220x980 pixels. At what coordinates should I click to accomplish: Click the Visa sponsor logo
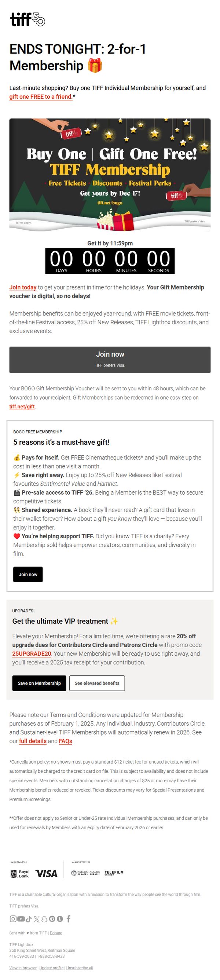pos(46,874)
